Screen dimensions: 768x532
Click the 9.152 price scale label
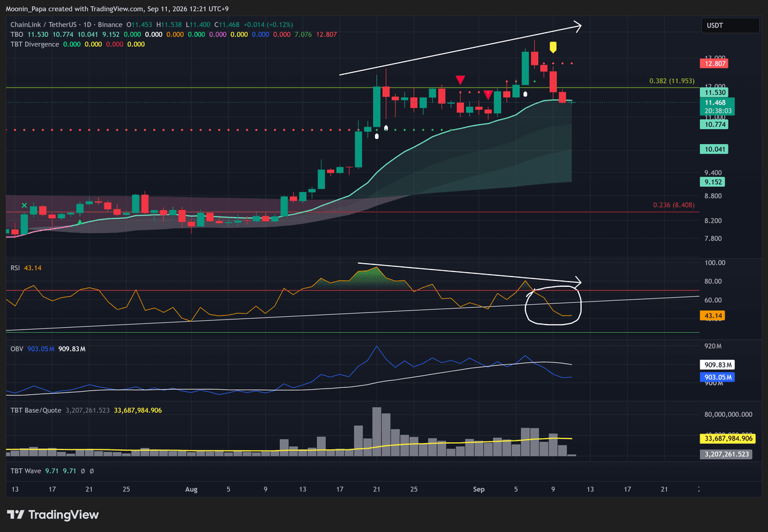(x=715, y=182)
